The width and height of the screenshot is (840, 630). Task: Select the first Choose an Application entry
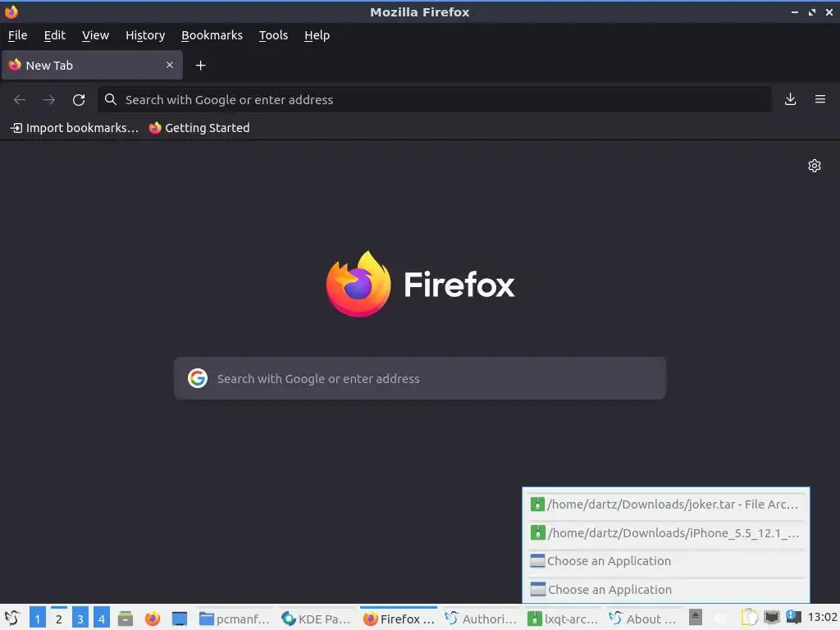[x=666, y=561]
